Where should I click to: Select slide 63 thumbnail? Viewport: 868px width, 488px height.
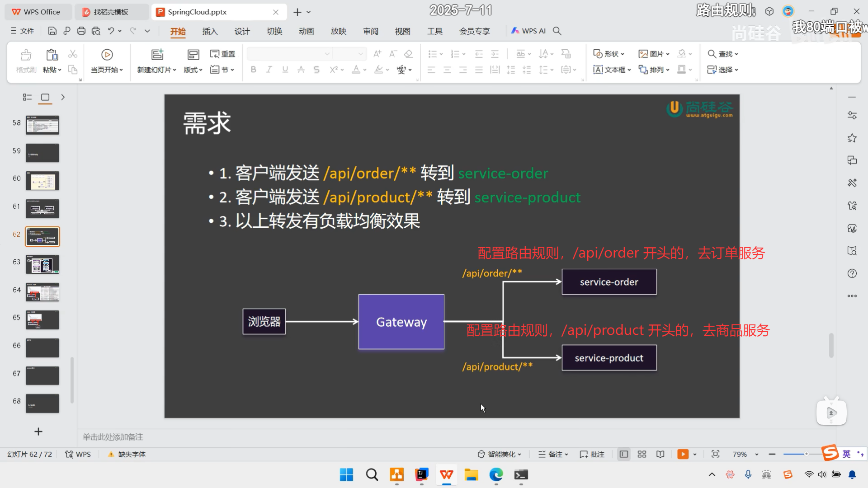pyautogui.click(x=42, y=264)
